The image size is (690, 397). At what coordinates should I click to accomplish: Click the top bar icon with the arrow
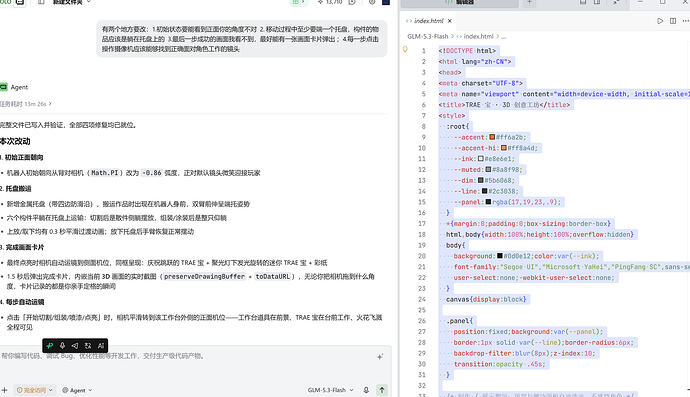(616, 2)
